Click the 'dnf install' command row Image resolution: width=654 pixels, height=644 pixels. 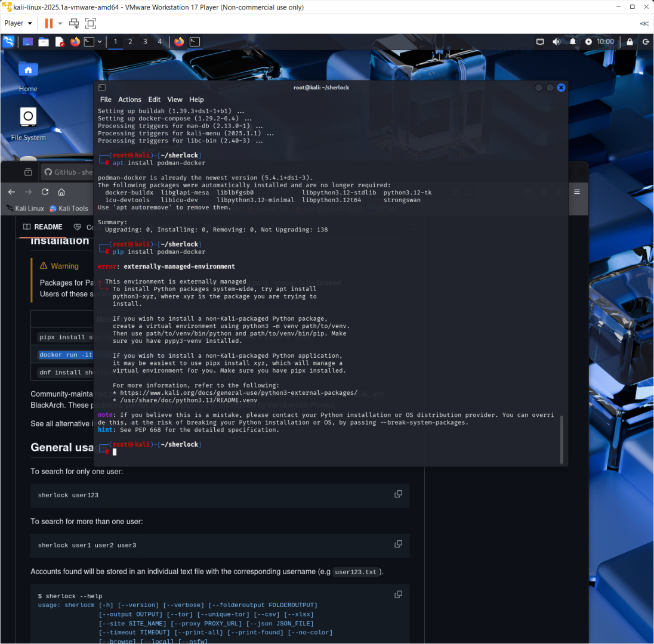(x=62, y=372)
